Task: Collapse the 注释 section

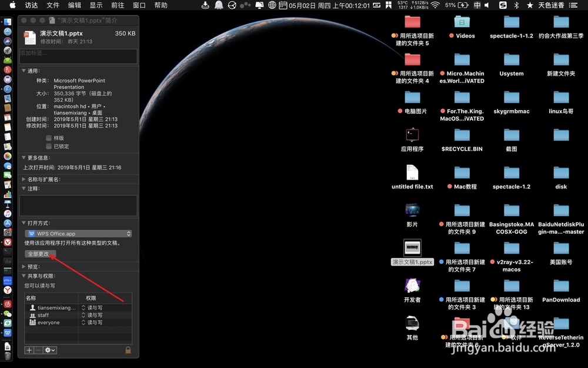Action: 24,188
